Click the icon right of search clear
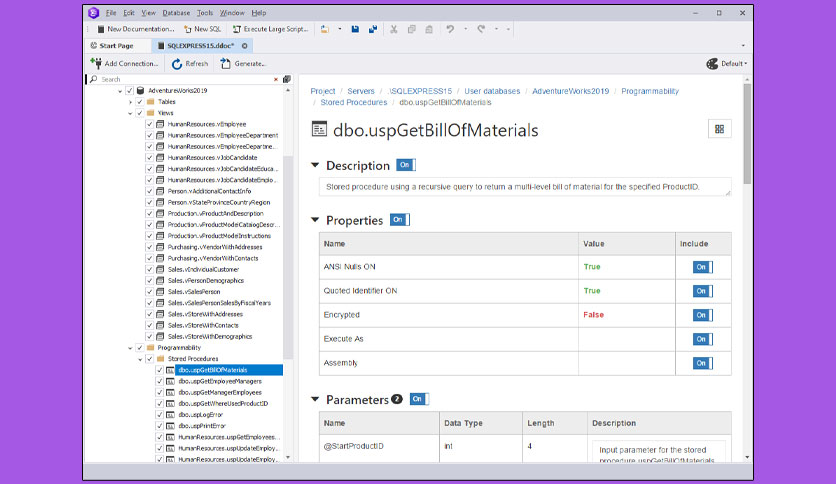836x484 pixels. point(287,79)
